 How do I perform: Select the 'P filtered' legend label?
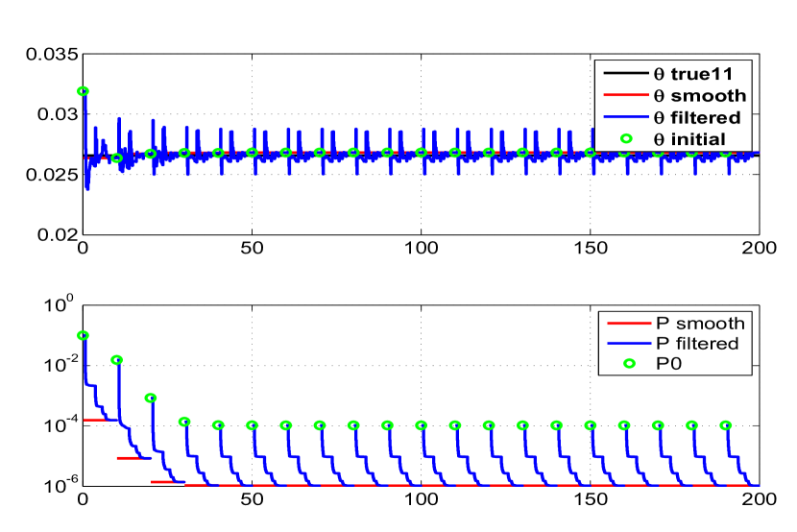(697, 344)
